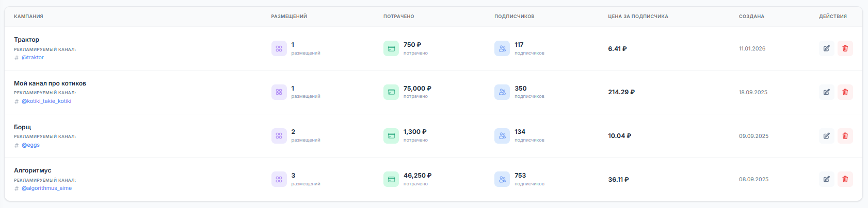Click subscribers icon in Алгоритмус row
This screenshot has width=868, height=208.
[x=502, y=179]
